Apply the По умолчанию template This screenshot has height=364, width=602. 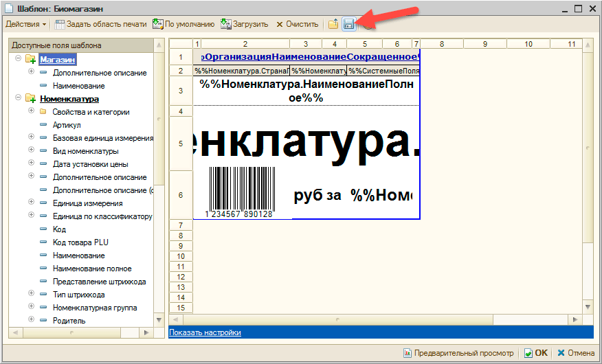pos(183,24)
